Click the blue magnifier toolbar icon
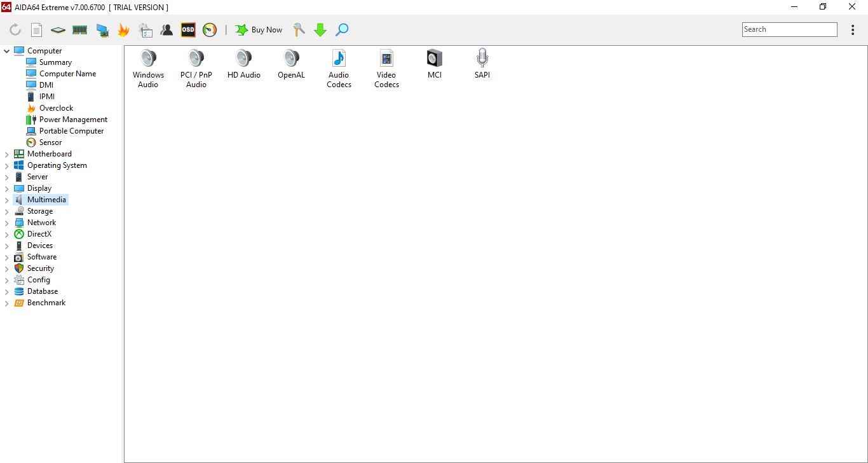This screenshot has width=868, height=463. pos(342,30)
